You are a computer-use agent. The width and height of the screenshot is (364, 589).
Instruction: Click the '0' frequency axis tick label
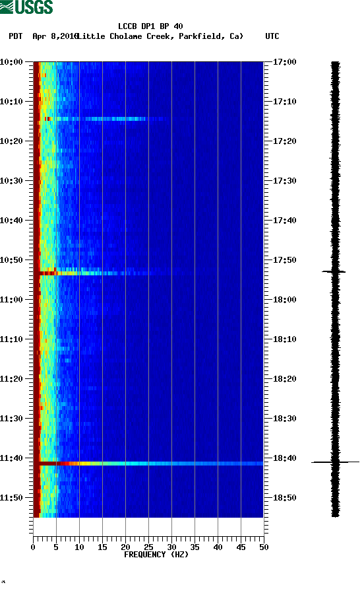(x=33, y=547)
